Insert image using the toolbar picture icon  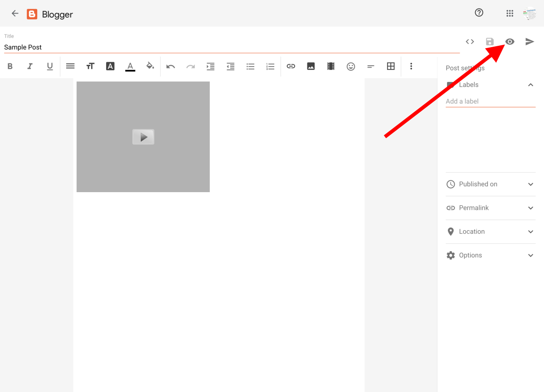point(311,66)
